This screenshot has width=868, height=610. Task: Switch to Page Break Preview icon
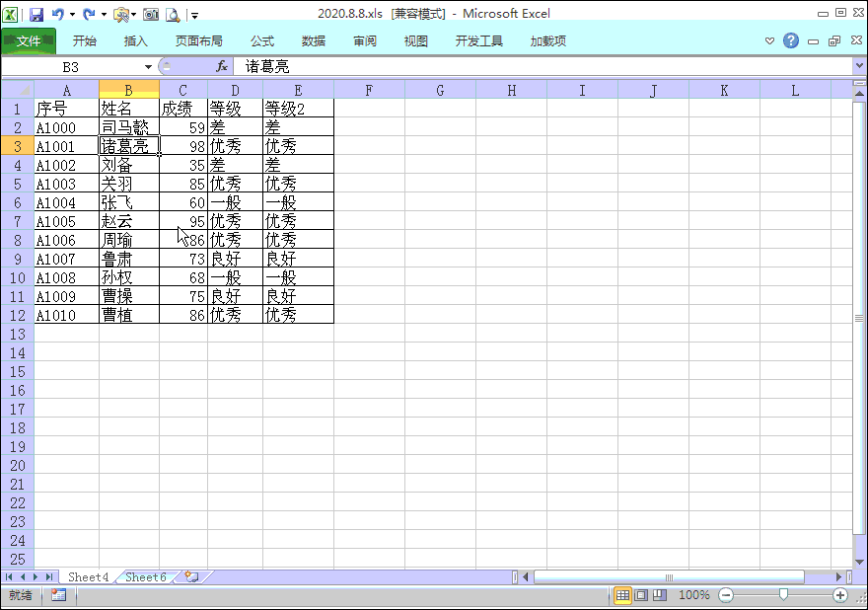pos(659,595)
